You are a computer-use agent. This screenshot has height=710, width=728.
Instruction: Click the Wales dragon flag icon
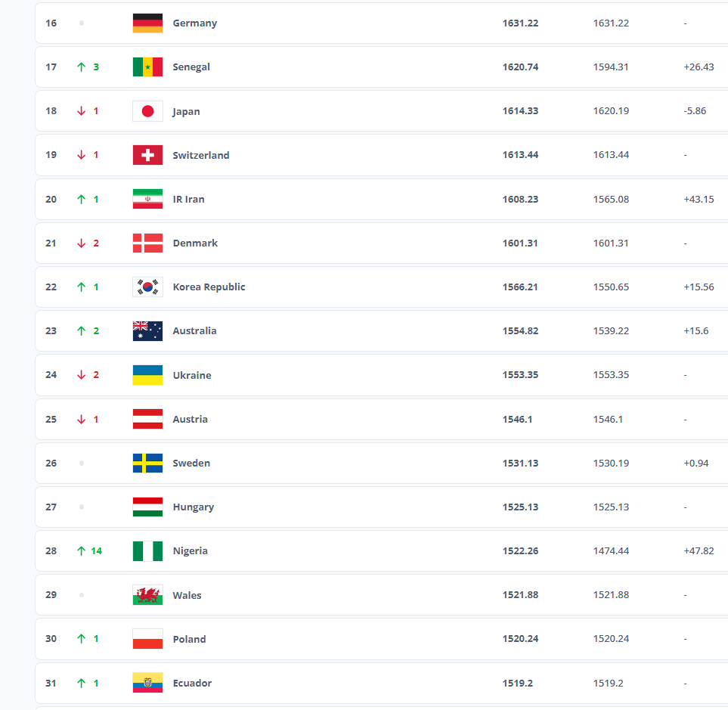pyautogui.click(x=147, y=595)
